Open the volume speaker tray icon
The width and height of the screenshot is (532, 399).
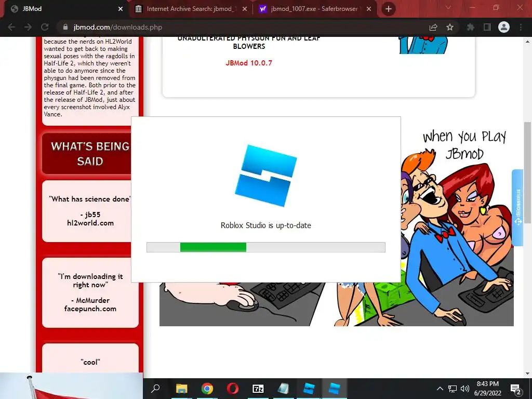465,389
